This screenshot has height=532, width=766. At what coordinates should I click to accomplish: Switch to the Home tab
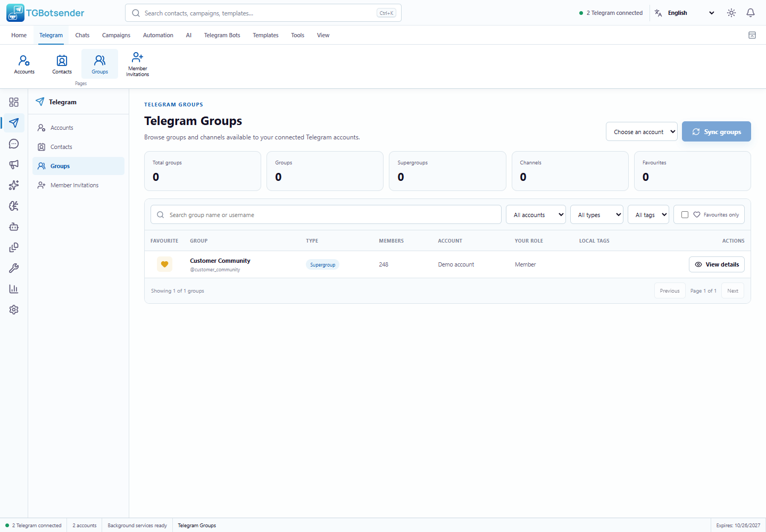click(19, 35)
